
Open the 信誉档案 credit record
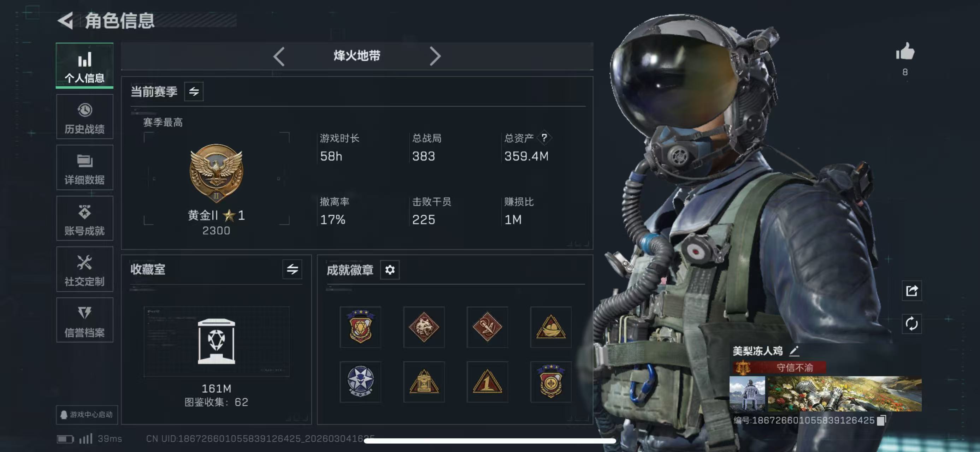[x=84, y=320]
